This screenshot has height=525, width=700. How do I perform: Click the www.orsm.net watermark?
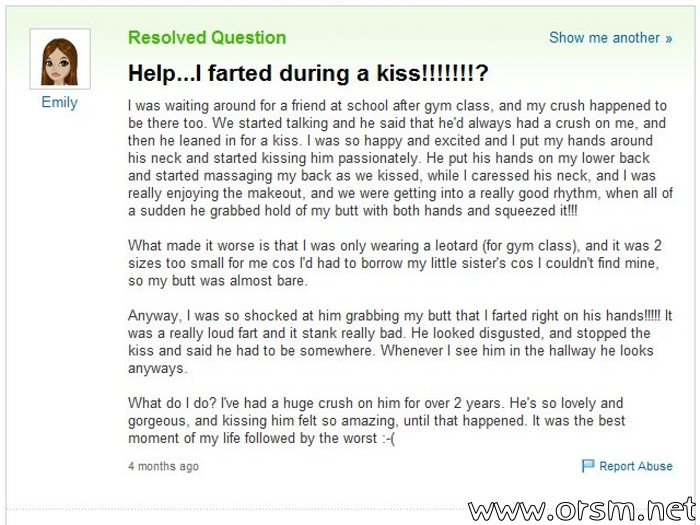582,509
